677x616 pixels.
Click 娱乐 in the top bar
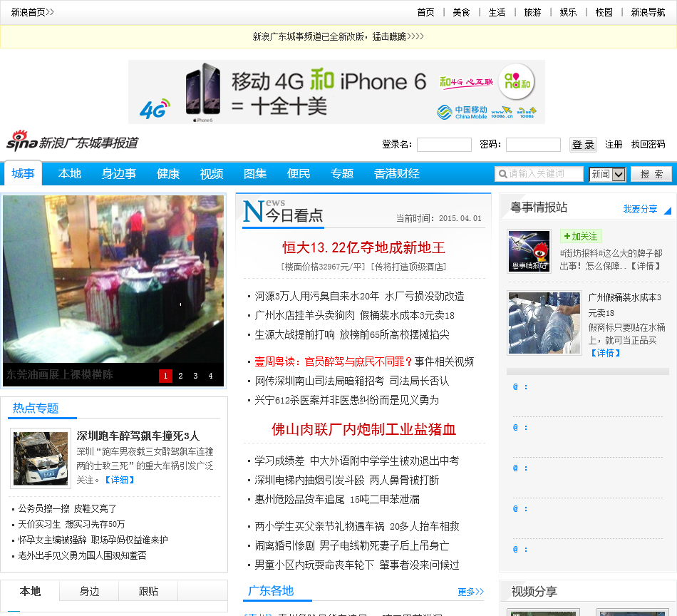568,12
